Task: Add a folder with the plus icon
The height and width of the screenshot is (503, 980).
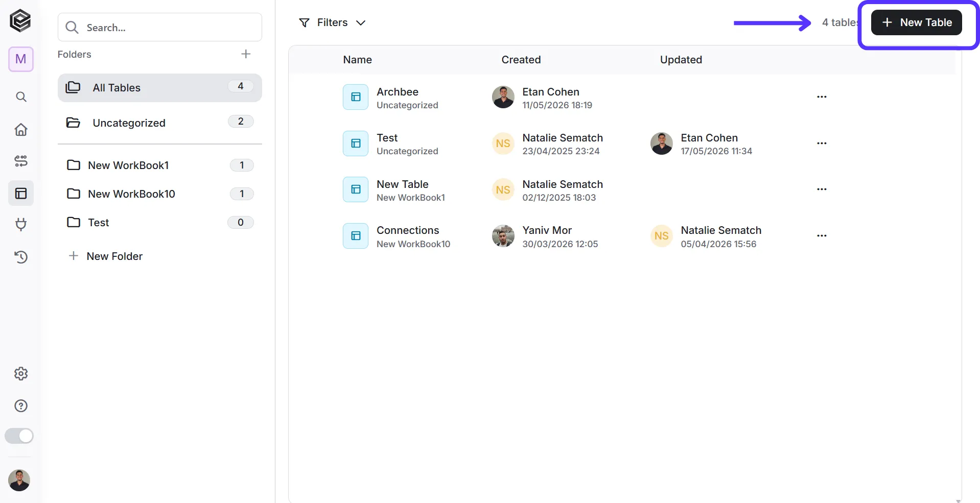Action: pyautogui.click(x=246, y=54)
